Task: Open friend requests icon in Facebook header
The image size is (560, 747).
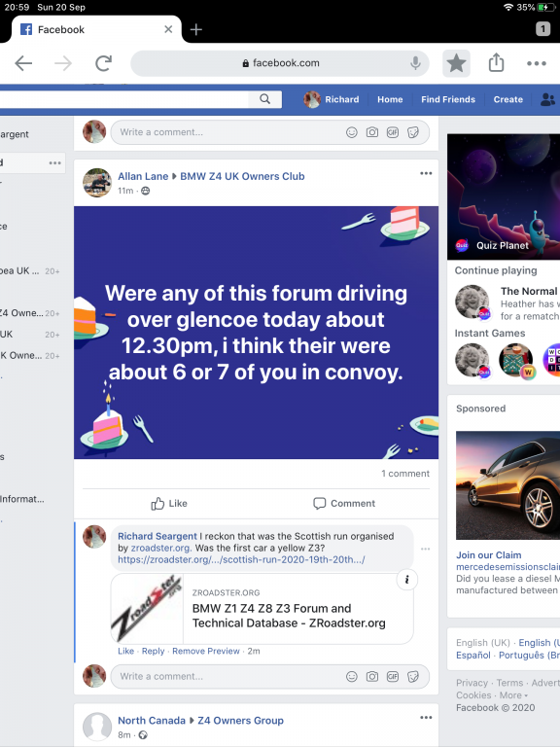Action: tap(548, 99)
